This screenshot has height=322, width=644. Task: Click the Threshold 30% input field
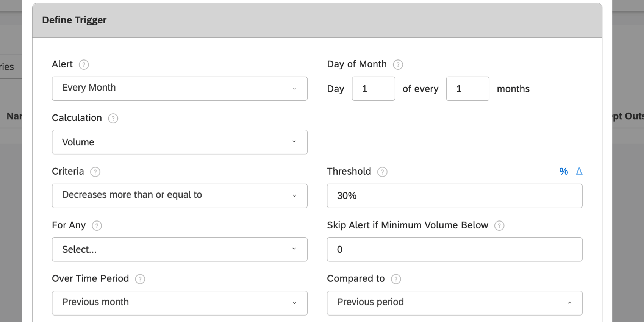pyautogui.click(x=455, y=196)
